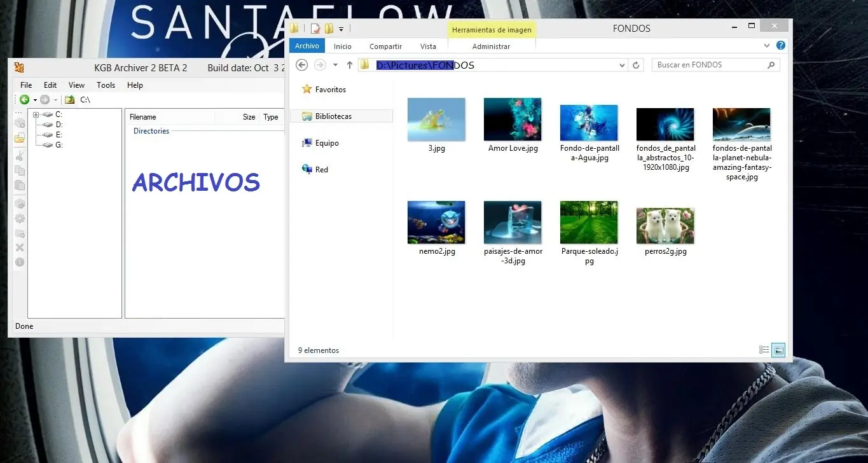Screen dimensions: 868x463
Task: Refresh the FONDOS folder view
Action: point(637,65)
